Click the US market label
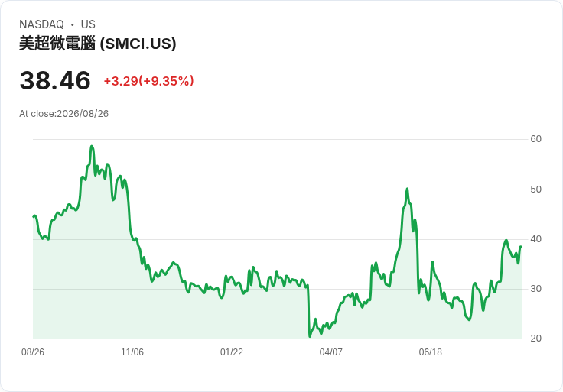 (x=88, y=24)
